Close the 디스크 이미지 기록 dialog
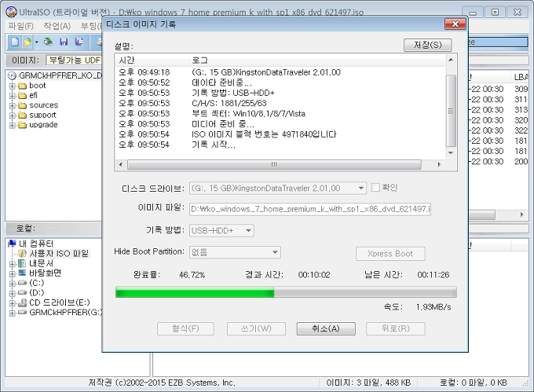Screen dimensions: 534x392 (455, 24)
